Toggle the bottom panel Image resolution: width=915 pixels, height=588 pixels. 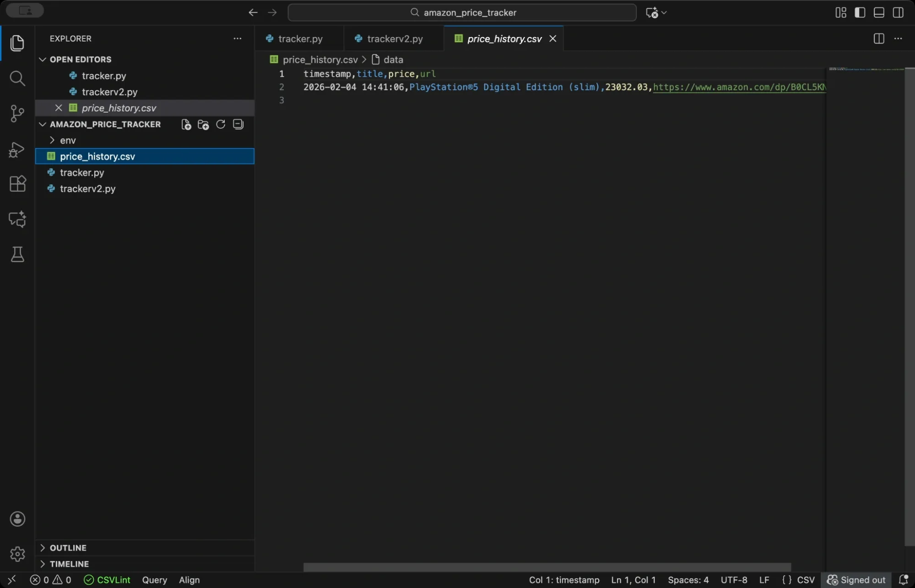pyautogui.click(x=879, y=12)
